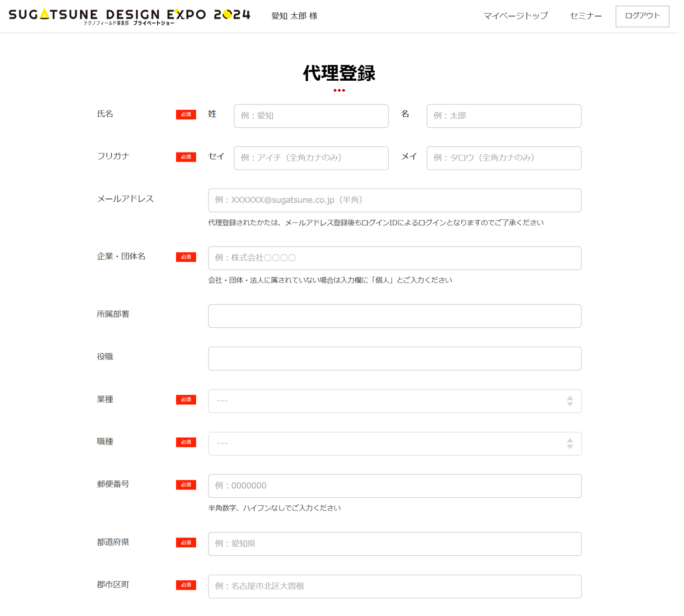
Task: Click the Sugatsune Design Expo 2024 logo
Action: click(129, 17)
